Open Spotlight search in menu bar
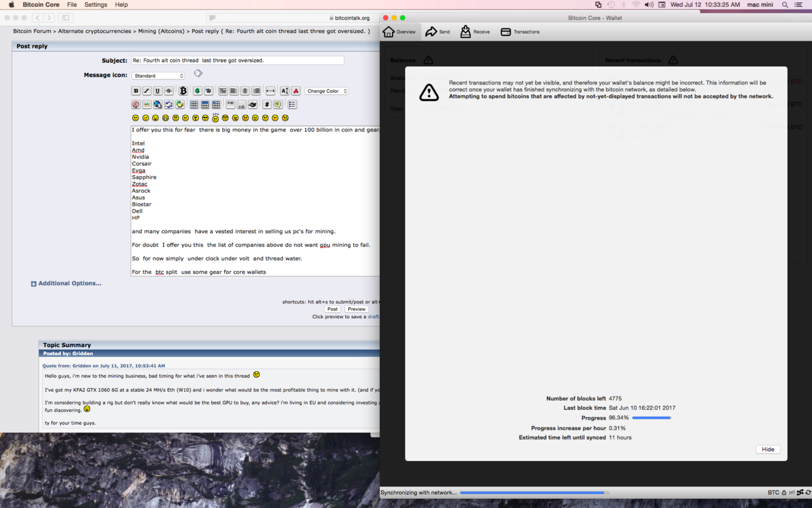The height and width of the screenshot is (508, 812). (x=785, y=4)
